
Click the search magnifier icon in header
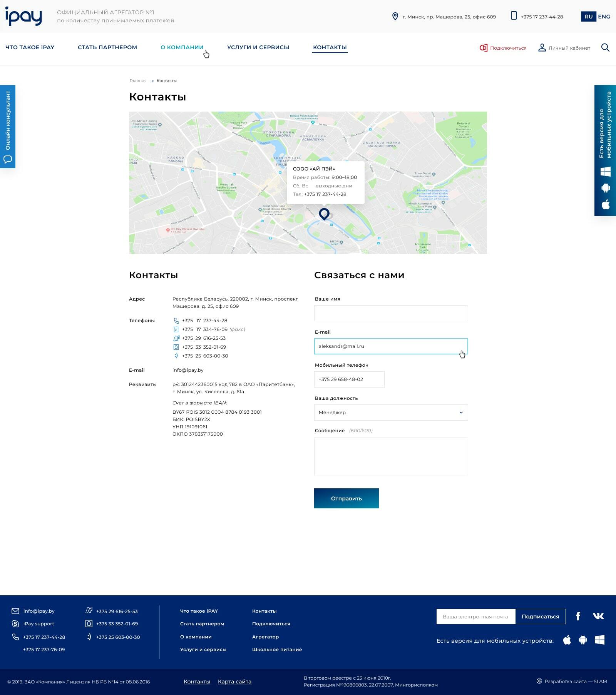click(605, 48)
